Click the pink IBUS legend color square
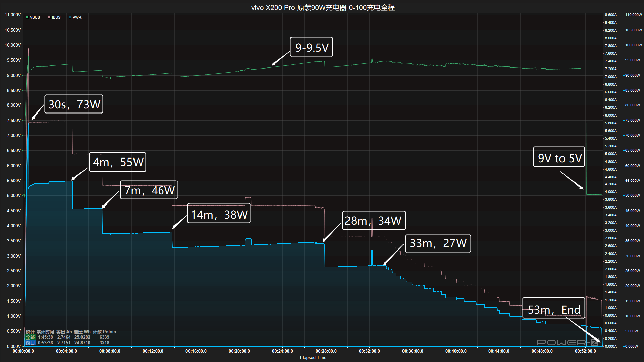The width and height of the screenshot is (644, 362). (49, 17)
